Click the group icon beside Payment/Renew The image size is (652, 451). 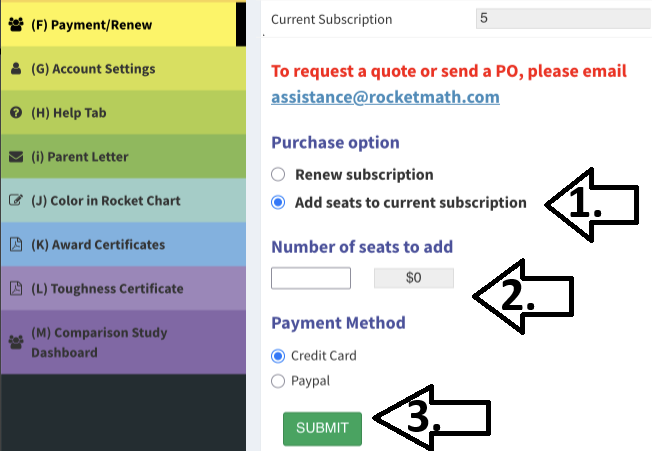click(15, 24)
